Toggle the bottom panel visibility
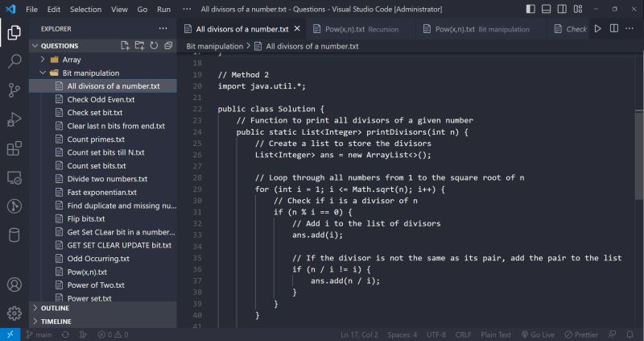The image size is (644, 341). click(x=547, y=9)
